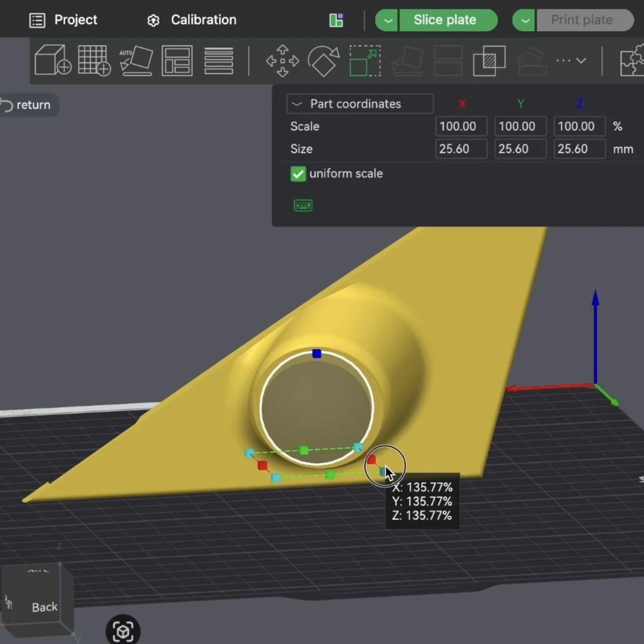This screenshot has height=644, width=644.
Task: Select the Cut tool
Action: [x=448, y=61]
